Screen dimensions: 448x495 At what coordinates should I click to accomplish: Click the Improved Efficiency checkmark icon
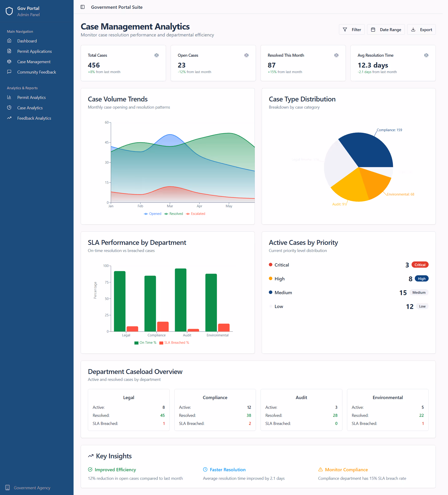[90, 469]
